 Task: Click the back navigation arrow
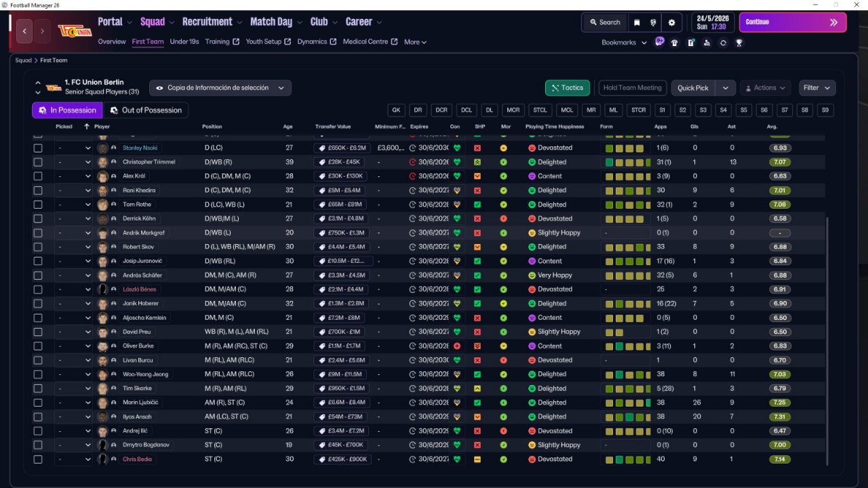pos(25,30)
